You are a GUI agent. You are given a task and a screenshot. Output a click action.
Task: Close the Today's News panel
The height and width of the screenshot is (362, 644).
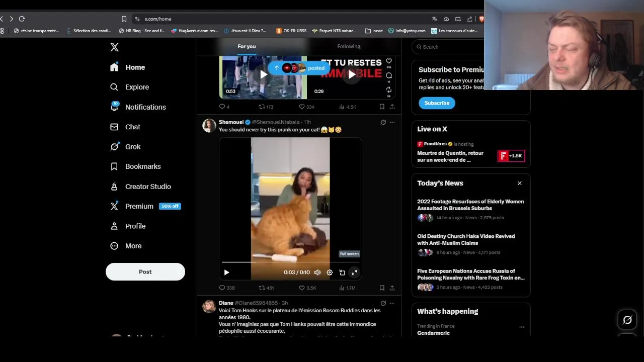[520, 184]
